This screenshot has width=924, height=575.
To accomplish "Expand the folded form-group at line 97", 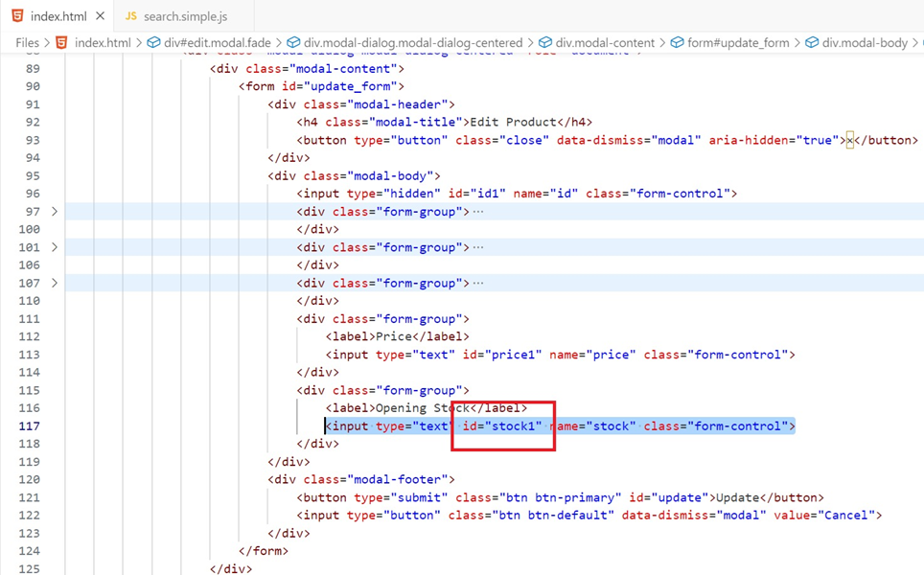I will tap(55, 211).
